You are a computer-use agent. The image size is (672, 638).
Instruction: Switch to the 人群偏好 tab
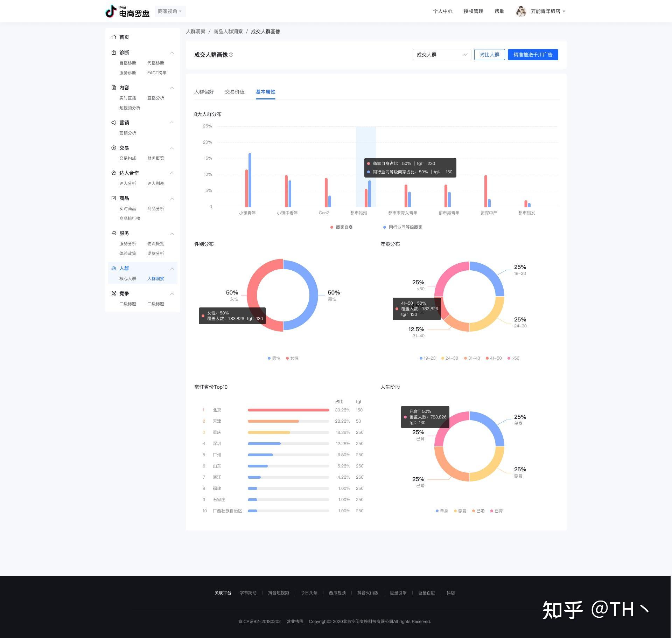(204, 92)
